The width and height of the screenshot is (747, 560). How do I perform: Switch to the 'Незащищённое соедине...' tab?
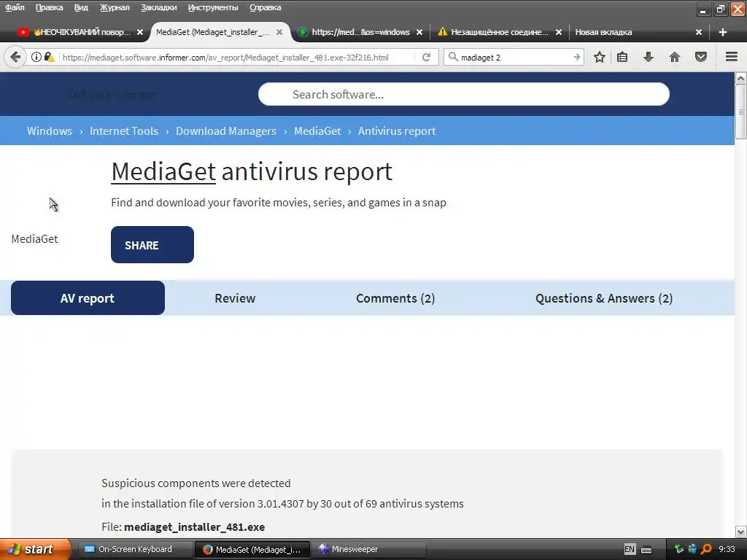(498, 32)
